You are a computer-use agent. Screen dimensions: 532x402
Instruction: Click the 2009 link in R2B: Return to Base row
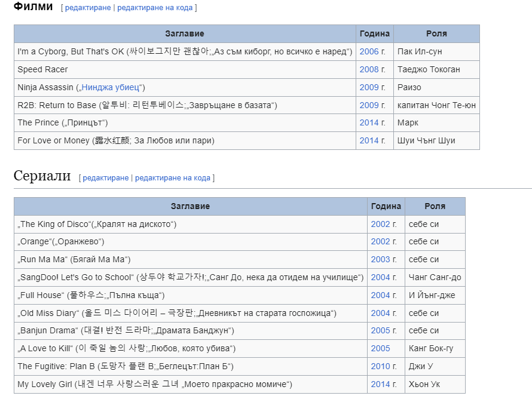pos(369,105)
